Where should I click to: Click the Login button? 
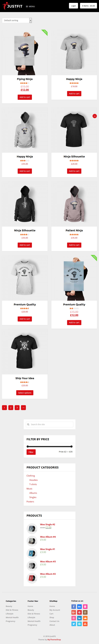74,6
